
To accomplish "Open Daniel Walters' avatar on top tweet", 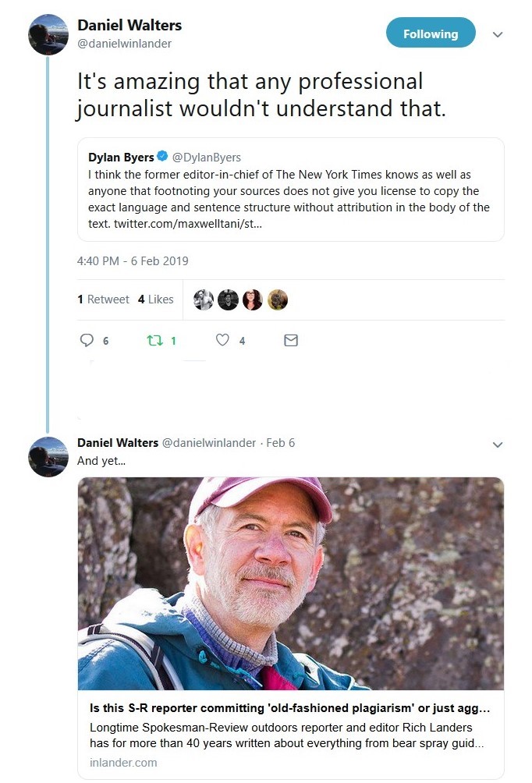I will pyautogui.click(x=48, y=34).
